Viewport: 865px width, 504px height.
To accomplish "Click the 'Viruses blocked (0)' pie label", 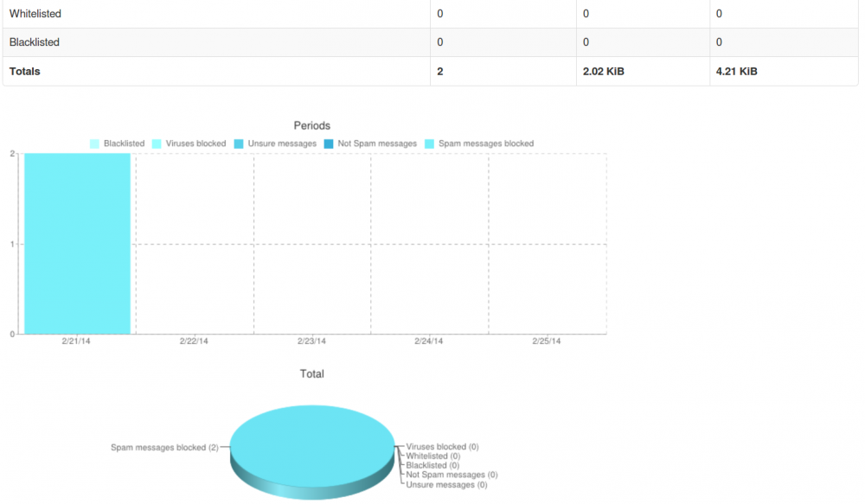I will (x=442, y=447).
